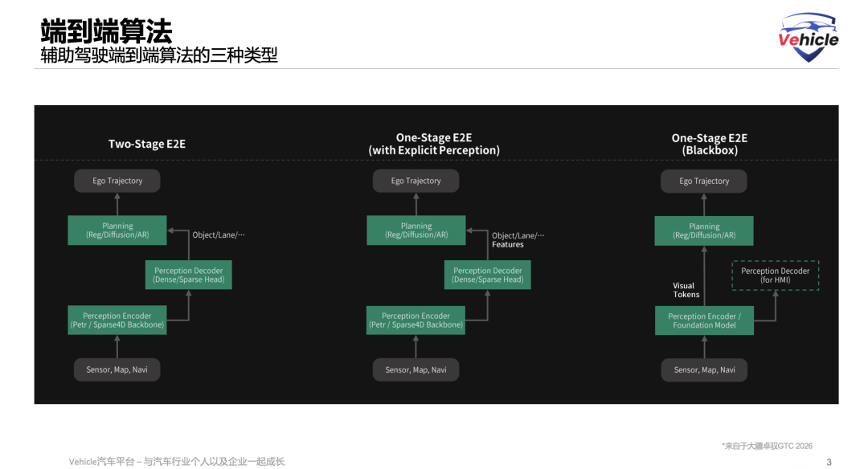This screenshot has height=469, width=868.
Task: Click Sensor, Map, Navi box in middle diagram
Action: click(x=416, y=370)
